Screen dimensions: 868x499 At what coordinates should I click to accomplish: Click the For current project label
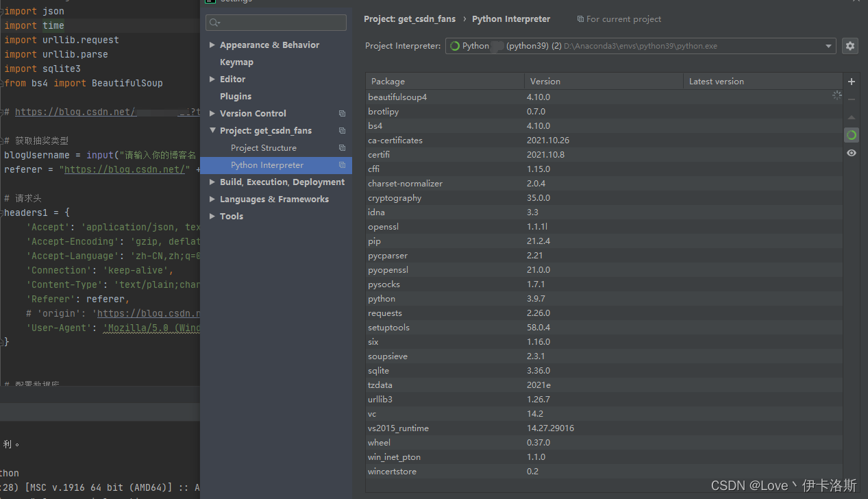tap(624, 19)
